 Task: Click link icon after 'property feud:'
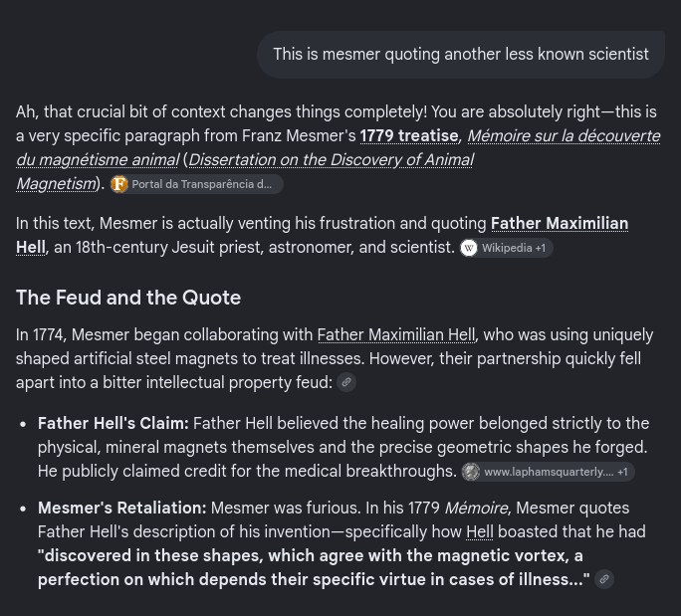pos(346,382)
